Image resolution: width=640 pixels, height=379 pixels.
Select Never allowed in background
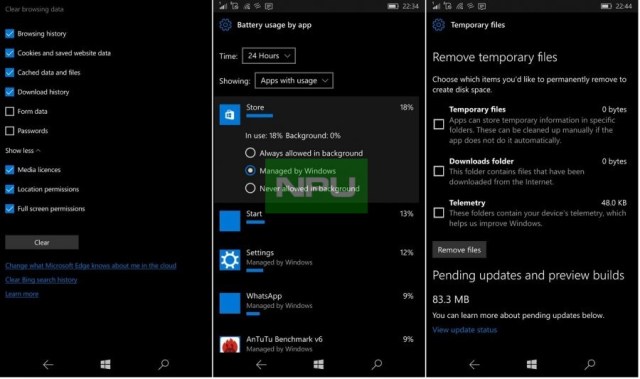click(x=250, y=188)
